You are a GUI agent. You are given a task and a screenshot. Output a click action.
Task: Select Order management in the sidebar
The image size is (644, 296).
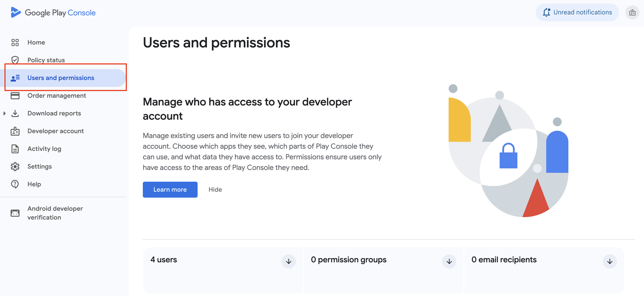point(57,96)
